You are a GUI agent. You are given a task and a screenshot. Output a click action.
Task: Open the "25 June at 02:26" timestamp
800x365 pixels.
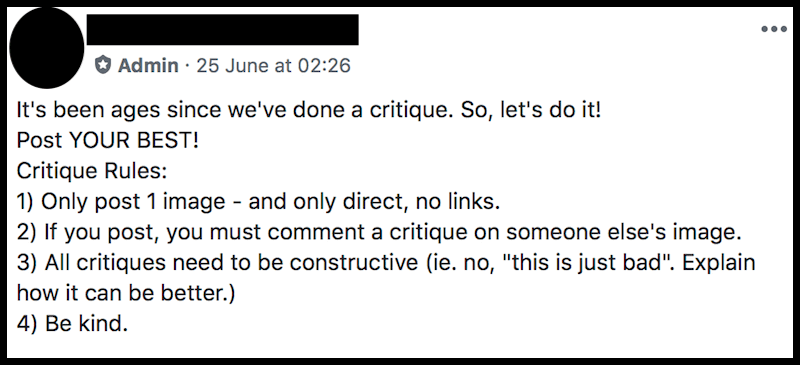(x=273, y=65)
